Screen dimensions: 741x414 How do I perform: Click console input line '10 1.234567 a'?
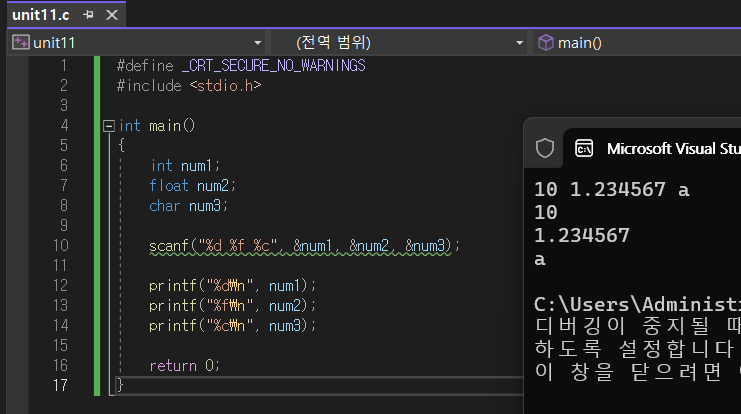[612, 190]
